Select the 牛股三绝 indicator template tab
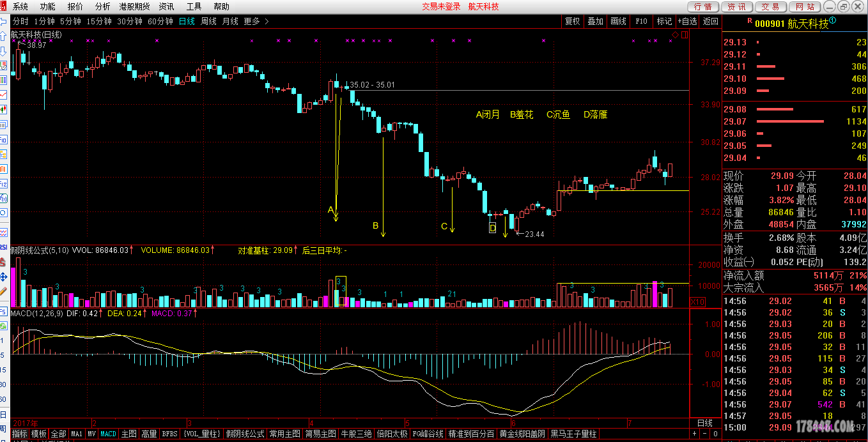Viewport: 868px width, 442px height. tap(356, 434)
